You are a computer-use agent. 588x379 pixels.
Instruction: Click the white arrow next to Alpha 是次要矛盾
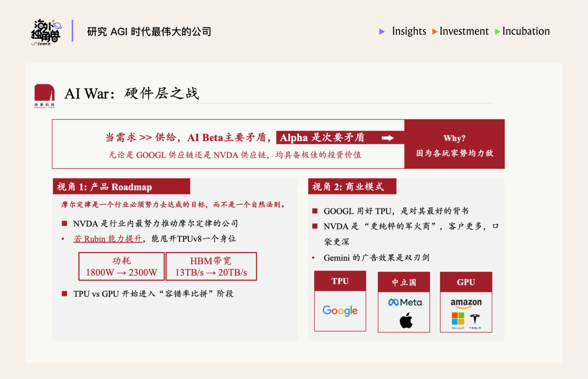tap(388, 138)
